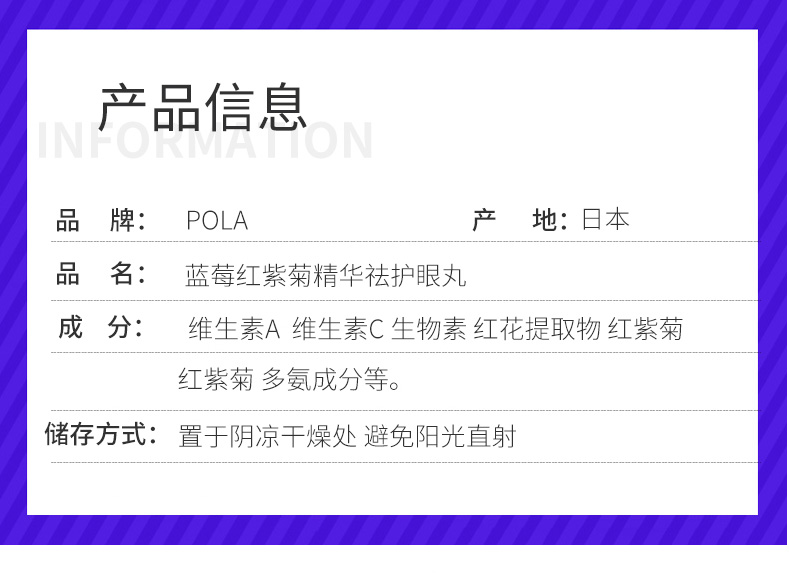Click the 维生素C ingredient text
This screenshot has height=573, width=789.
(338, 329)
